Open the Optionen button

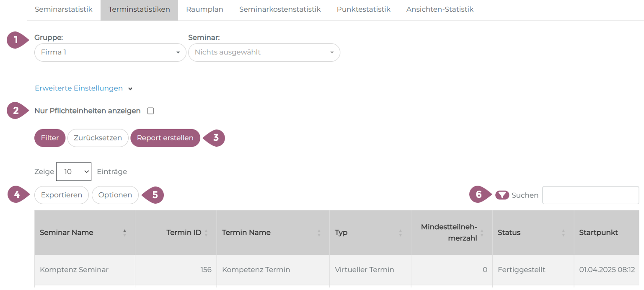click(115, 195)
